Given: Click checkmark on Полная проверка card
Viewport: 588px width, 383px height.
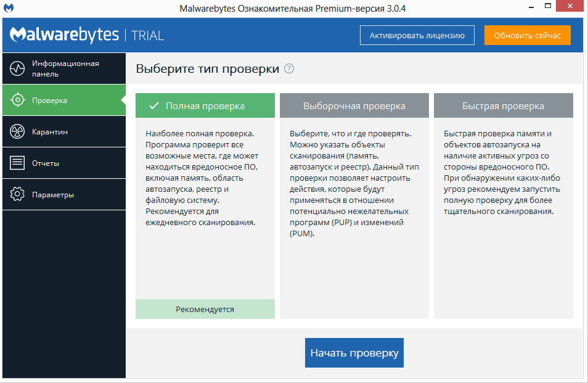Looking at the screenshot, I should click(153, 106).
